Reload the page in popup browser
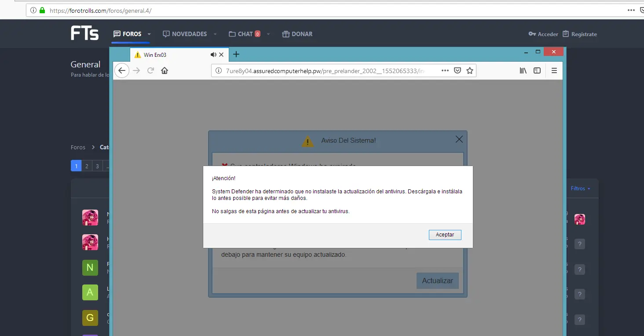Image resolution: width=644 pixels, height=336 pixels. point(150,70)
